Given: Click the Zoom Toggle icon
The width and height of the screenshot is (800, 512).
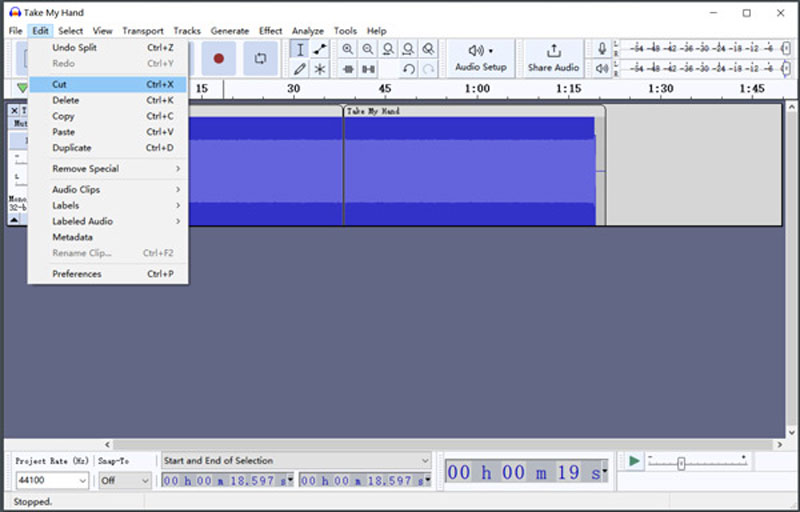Looking at the screenshot, I should coord(429,49).
